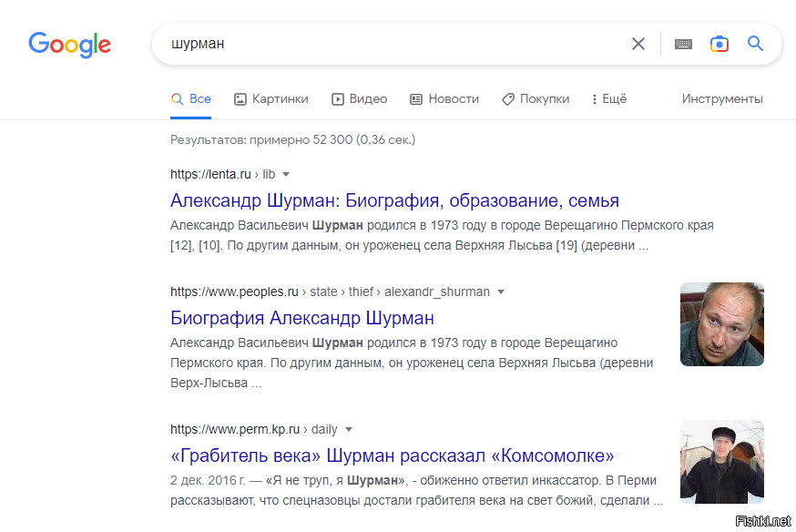Image resolution: width=796 pixels, height=532 pixels.
Task: Open link Александр Шурман: Биография, образование, семья
Action: (394, 200)
